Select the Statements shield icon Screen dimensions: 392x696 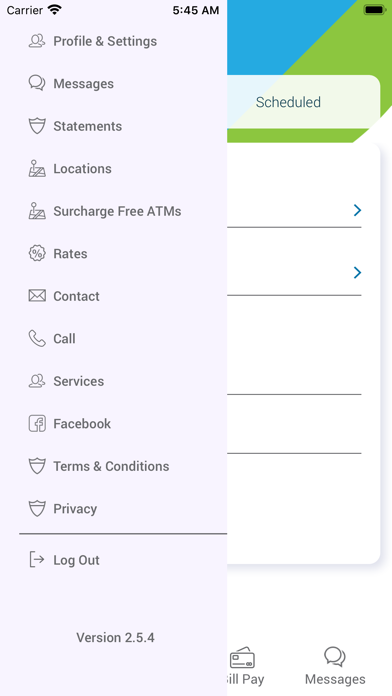point(37,126)
